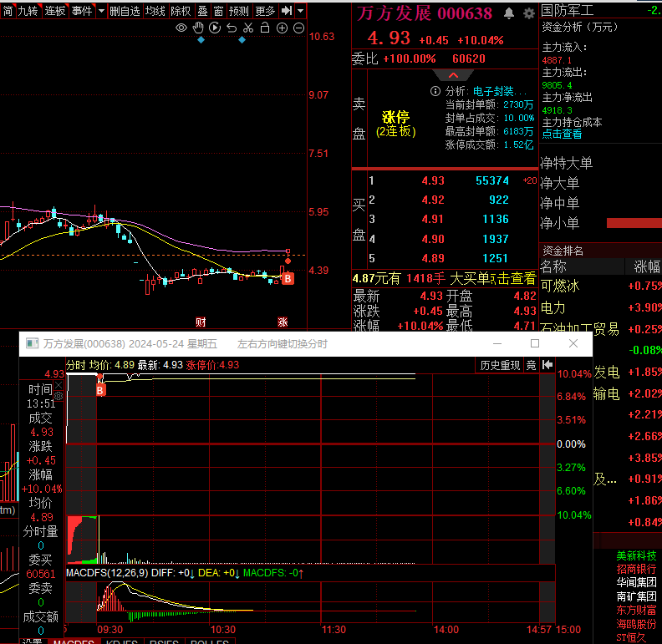Toggle the 均线 moving average button
The image size is (662, 644).
155,11
